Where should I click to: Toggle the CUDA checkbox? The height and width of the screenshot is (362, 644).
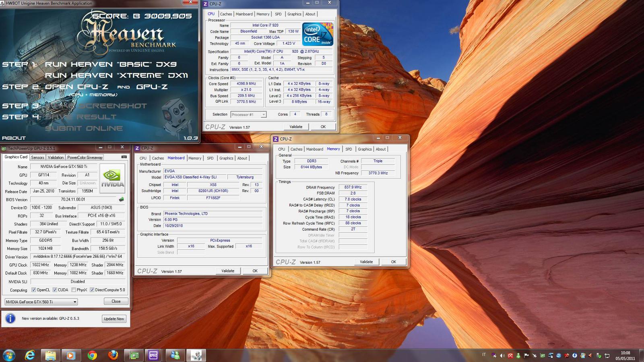55,290
